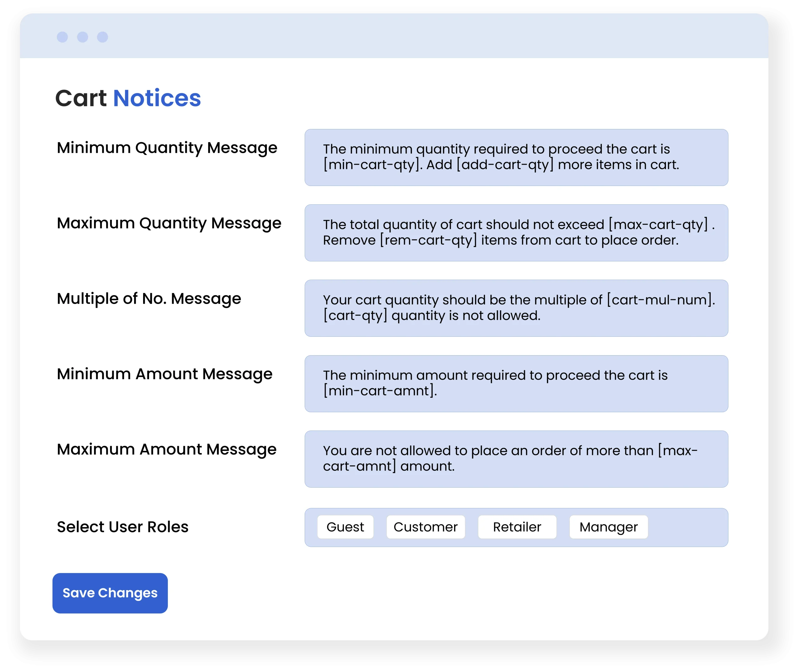
Task: Edit the Multiple of No. Message field
Action: point(516,308)
